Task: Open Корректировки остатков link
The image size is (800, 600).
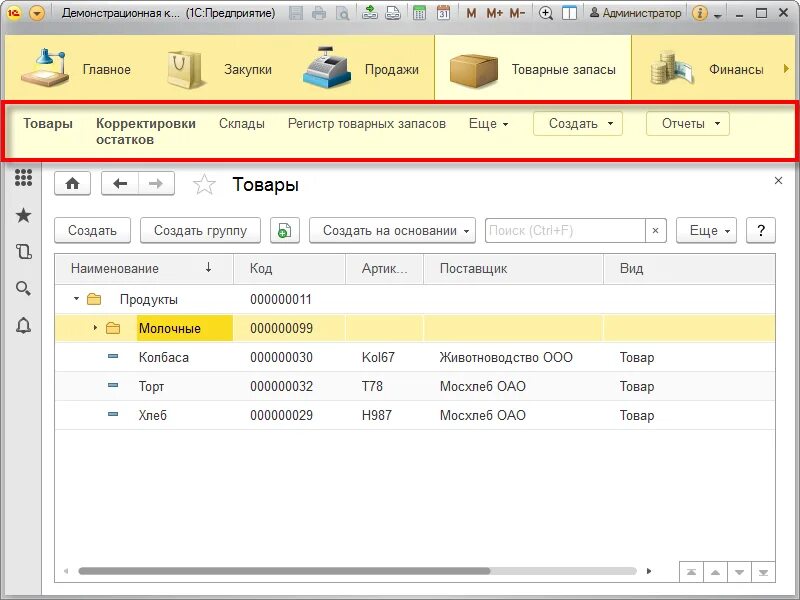Action: pyautogui.click(x=146, y=131)
